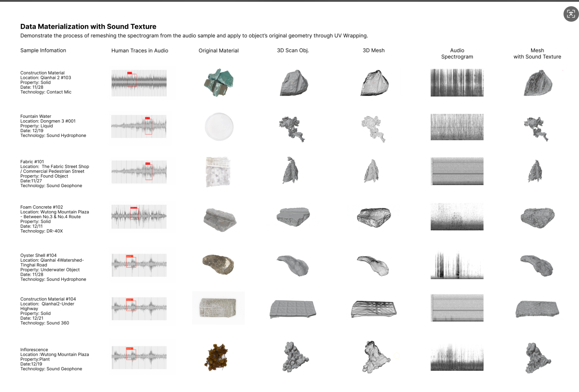579x392 pixels.
Task: Click the Fountain Water 3D mesh
Action: click(x=375, y=129)
